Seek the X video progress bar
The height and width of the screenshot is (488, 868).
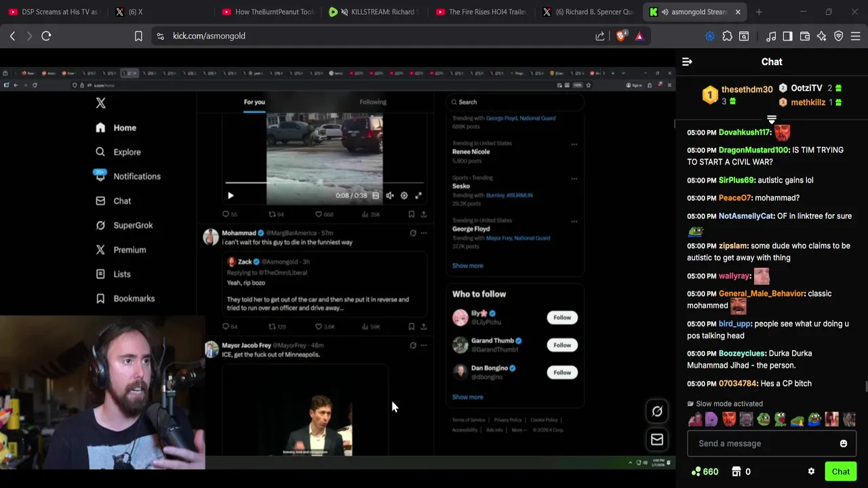pos(324,183)
